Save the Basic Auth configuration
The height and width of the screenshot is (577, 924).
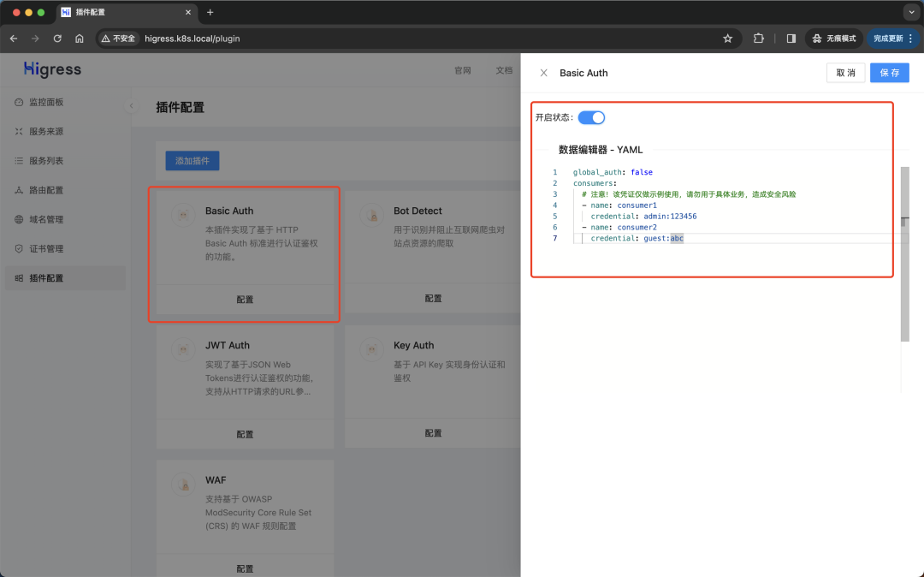click(x=889, y=73)
